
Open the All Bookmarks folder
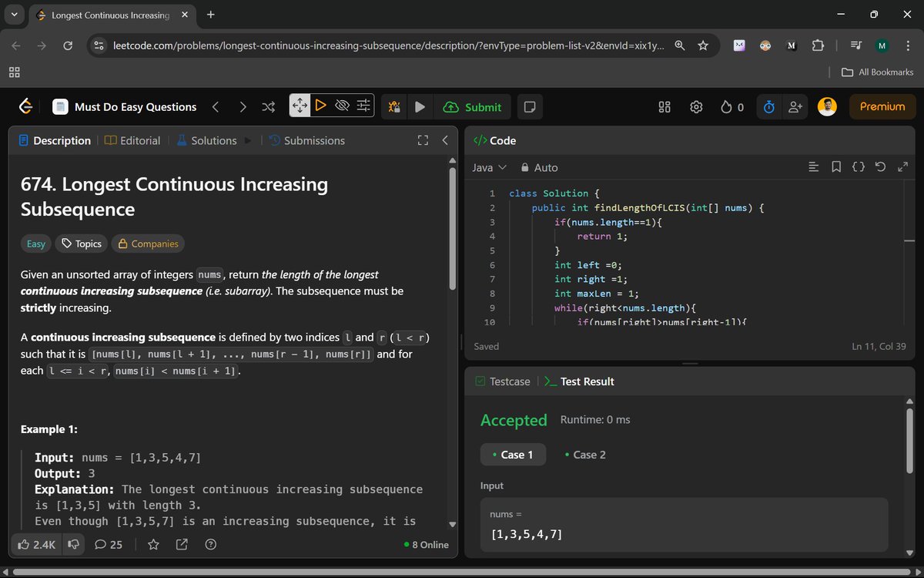point(878,72)
